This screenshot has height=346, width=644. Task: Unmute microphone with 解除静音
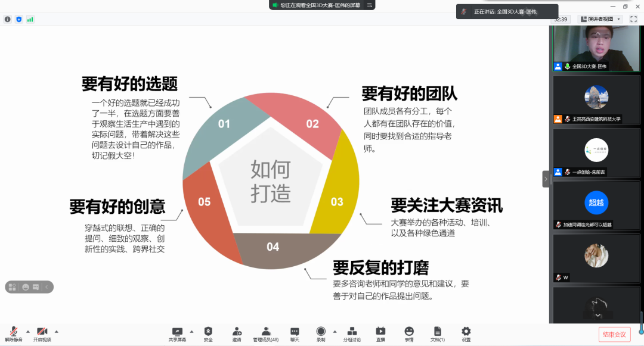(x=13, y=333)
